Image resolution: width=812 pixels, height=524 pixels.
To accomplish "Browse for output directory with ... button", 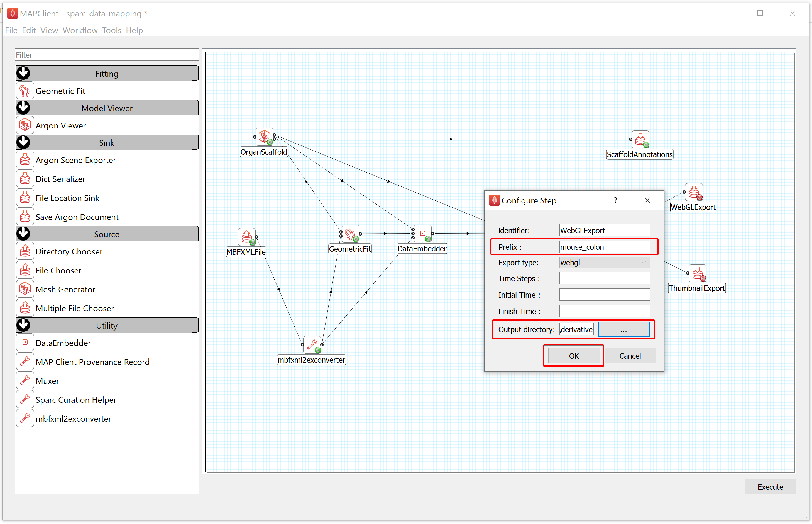I will point(624,330).
